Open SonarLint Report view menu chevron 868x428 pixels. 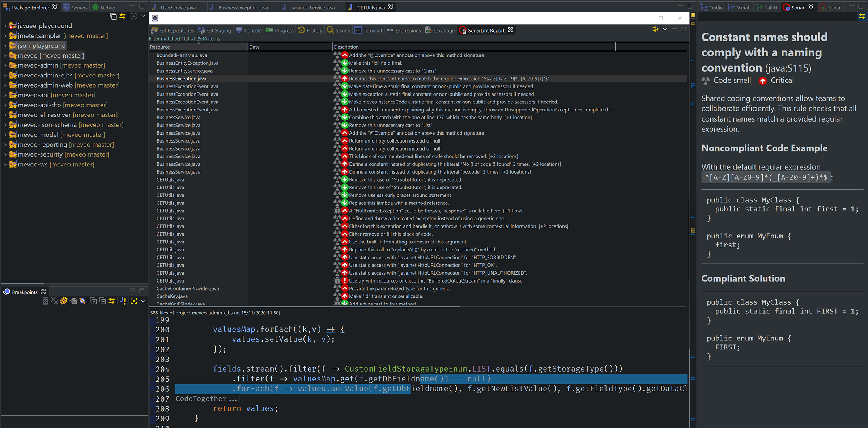click(665, 29)
